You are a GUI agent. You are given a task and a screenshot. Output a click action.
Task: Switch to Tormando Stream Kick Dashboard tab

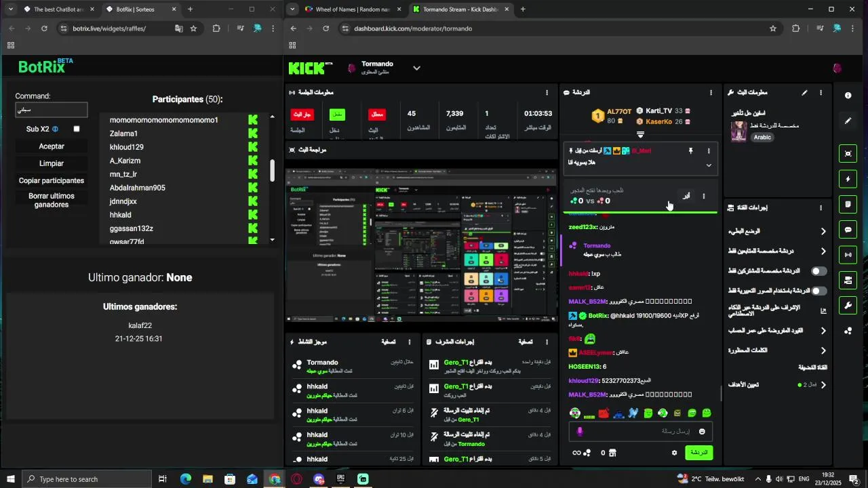462,9
